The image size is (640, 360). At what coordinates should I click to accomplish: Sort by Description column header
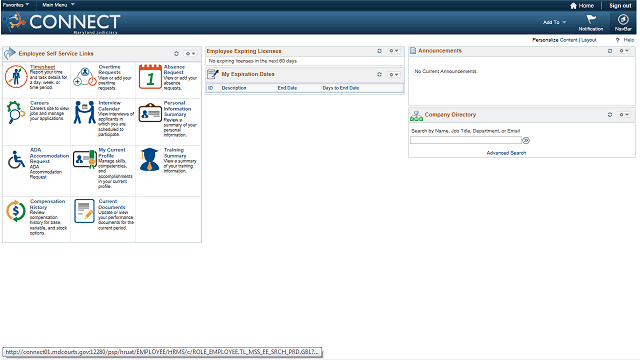point(234,88)
